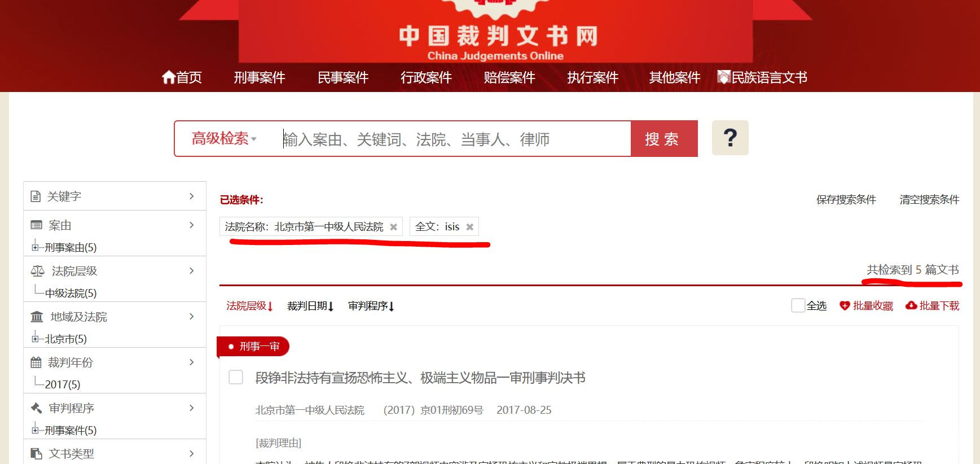The height and width of the screenshot is (464, 980).
Task: Sort results by 裁判日期
Action: pos(310,306)
